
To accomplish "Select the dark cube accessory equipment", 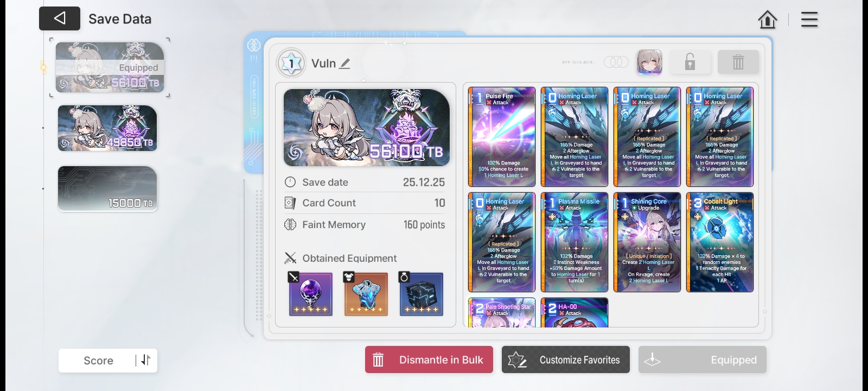I will point(422,294).
